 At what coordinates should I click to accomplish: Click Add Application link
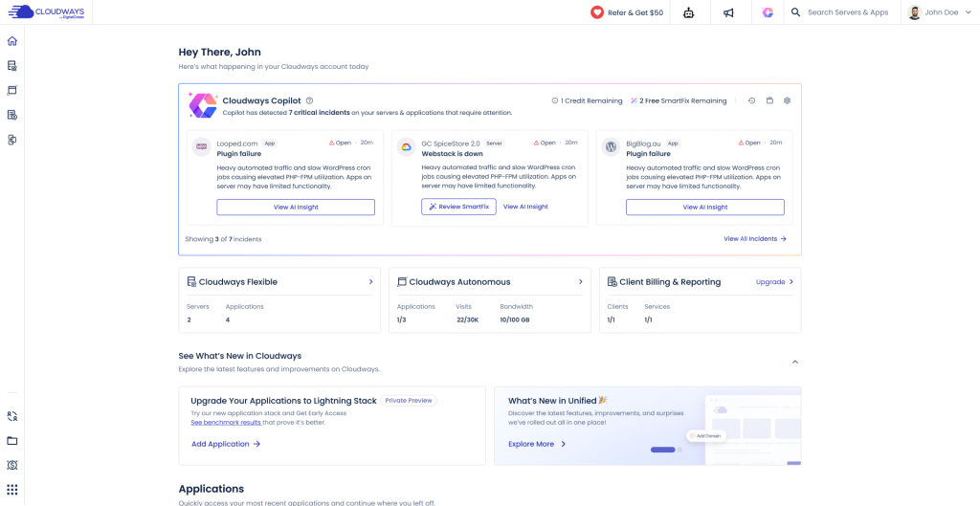point(226,444)
